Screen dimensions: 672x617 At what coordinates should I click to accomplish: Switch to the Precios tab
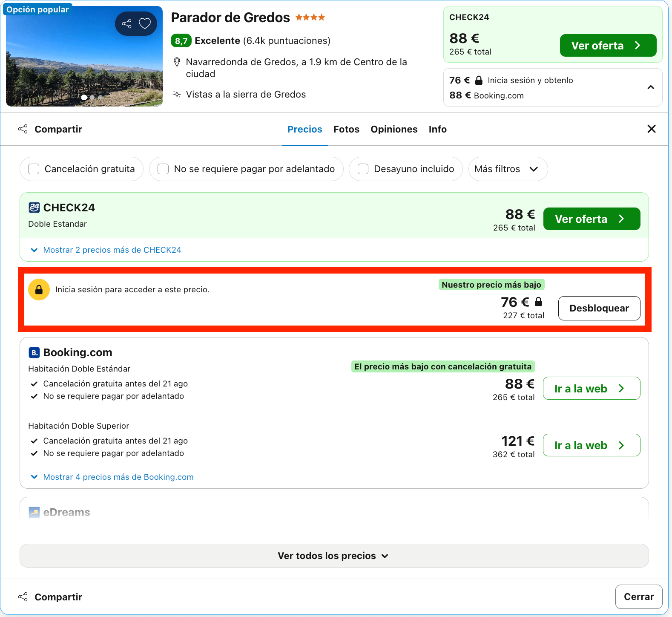(304, 129)
